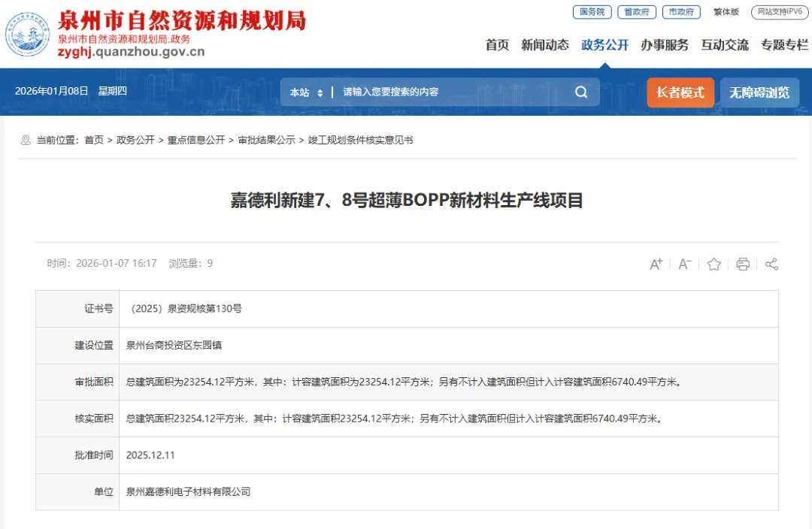Share the article with share icon
This screenshot has width=812, height=529.
coord(771,264)
